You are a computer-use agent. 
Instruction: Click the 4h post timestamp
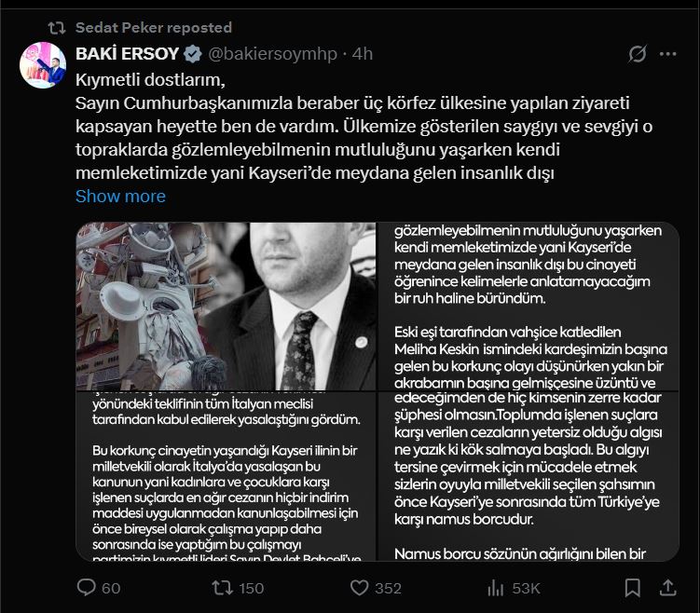point(362,54)
